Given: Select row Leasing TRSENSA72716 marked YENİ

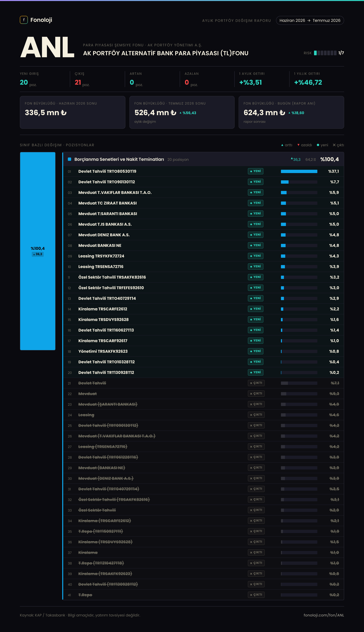Looking at the screenshot, I should (x=204, y=267).
